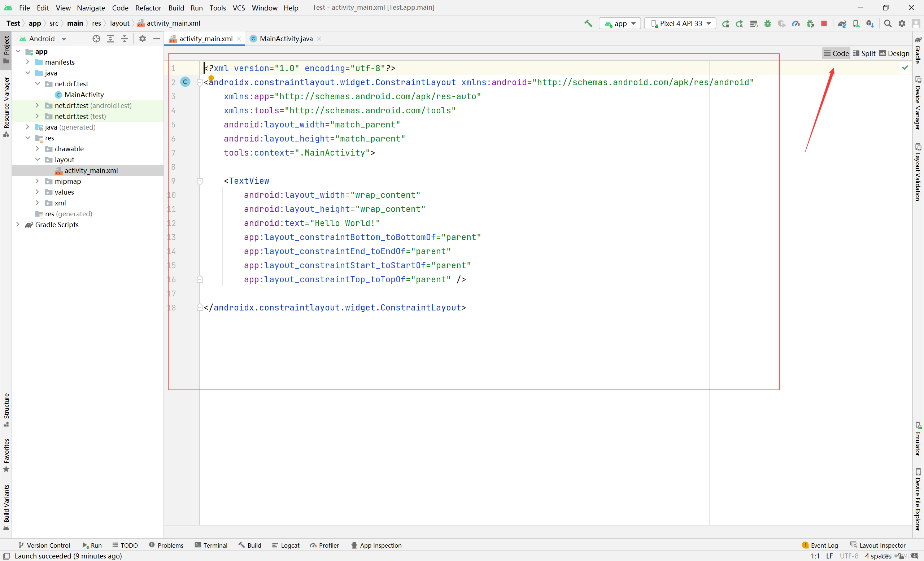This screenshot has height=561, width=924.
Task: Open the Android project view dropdown
Action: 42,39
